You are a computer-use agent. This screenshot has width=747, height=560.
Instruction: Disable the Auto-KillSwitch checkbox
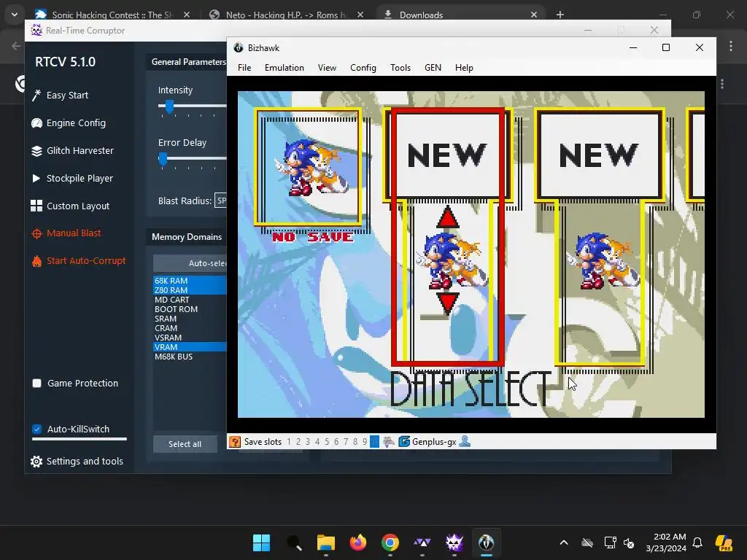coord(36,429)
